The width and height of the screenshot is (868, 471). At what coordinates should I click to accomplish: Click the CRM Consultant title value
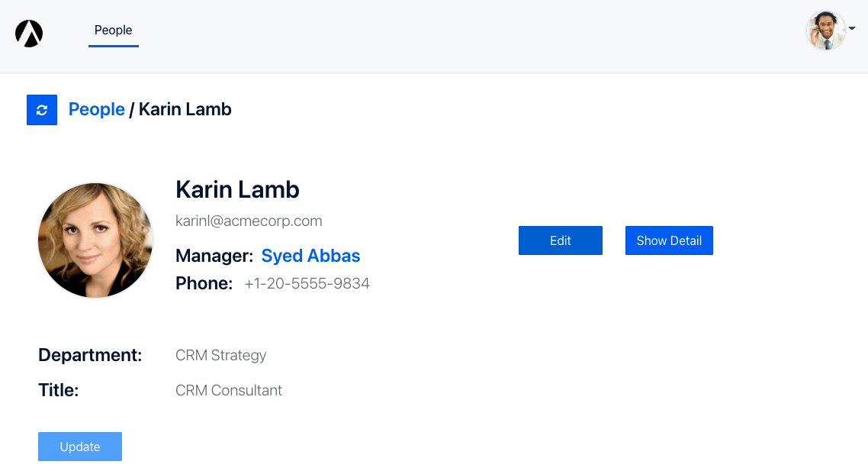point(228,390)
